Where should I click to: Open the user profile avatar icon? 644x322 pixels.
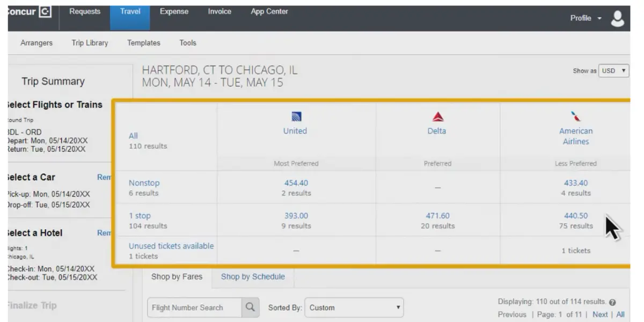tap(618, 18)
